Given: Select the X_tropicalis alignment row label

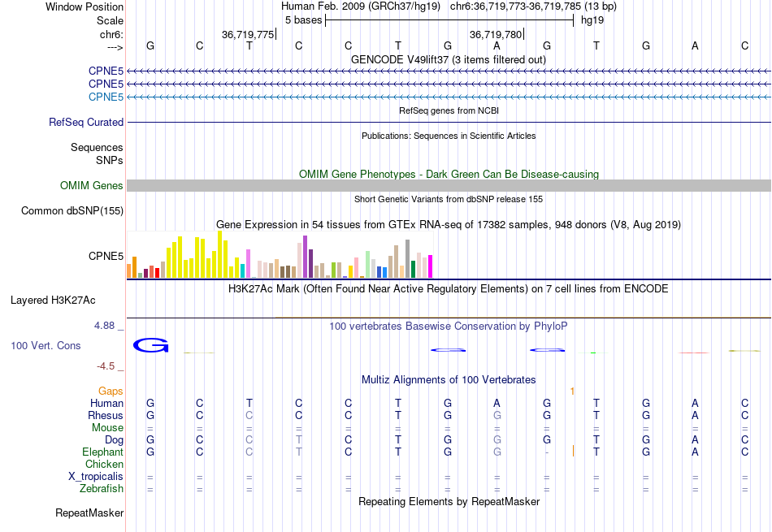Looking at the screenshot, I should (96, 477).
